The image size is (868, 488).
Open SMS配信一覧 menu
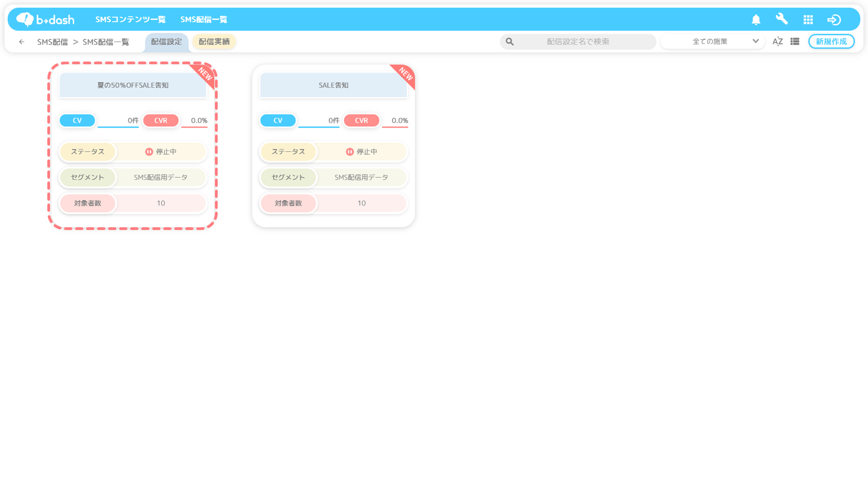(x=204, y=19)
